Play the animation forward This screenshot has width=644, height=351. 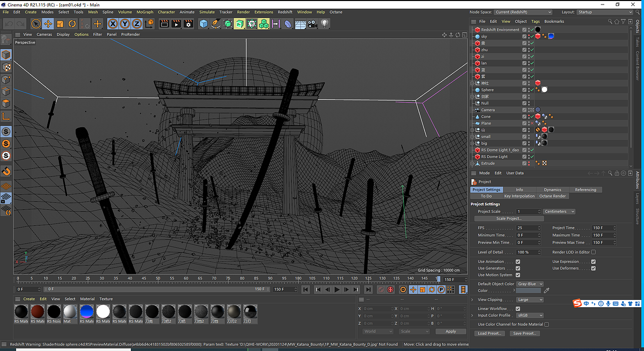pyautogui.click(x=337, y=290)
